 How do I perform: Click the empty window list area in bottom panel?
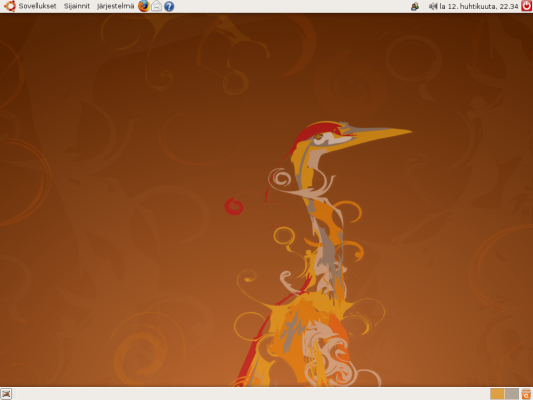[x=252, y=394]
